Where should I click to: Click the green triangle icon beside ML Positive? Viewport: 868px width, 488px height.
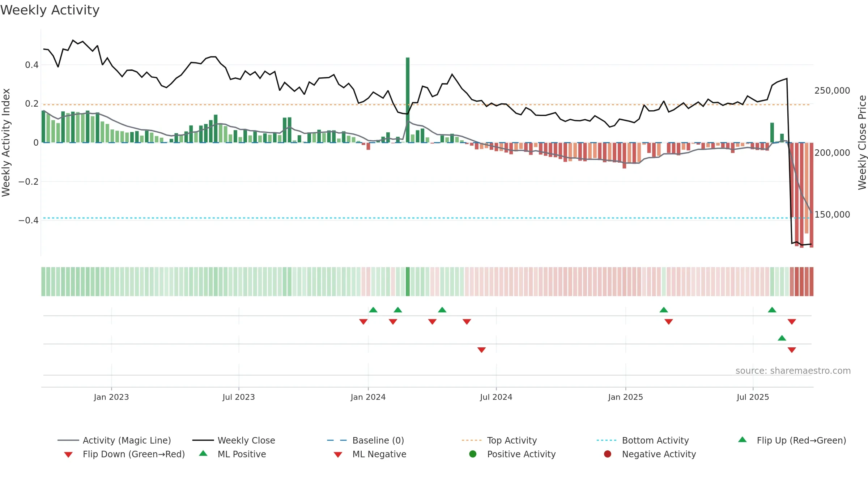[203, 453]
